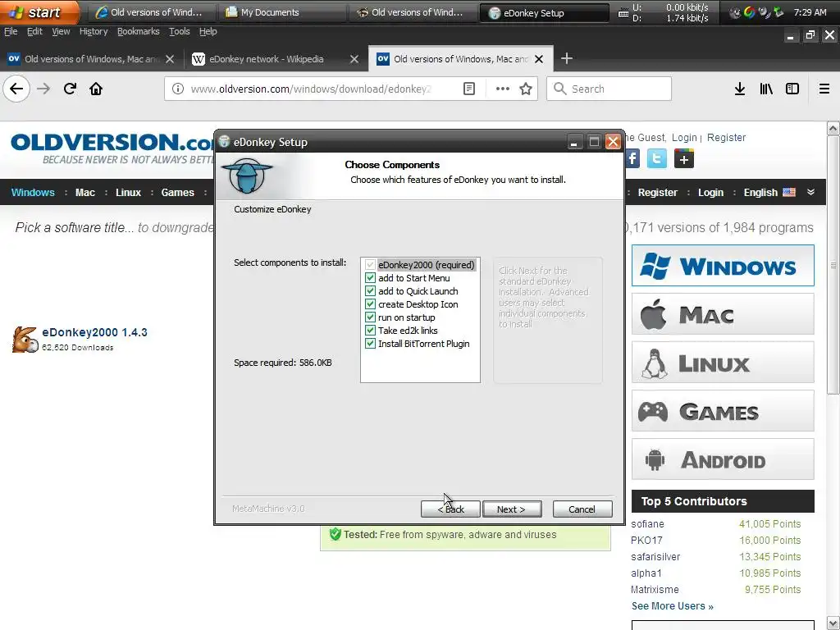The width and height of the screenshot is (840, 630).
Task: Click Register link in the black nav bar
Action: click(x=657, y=192)
